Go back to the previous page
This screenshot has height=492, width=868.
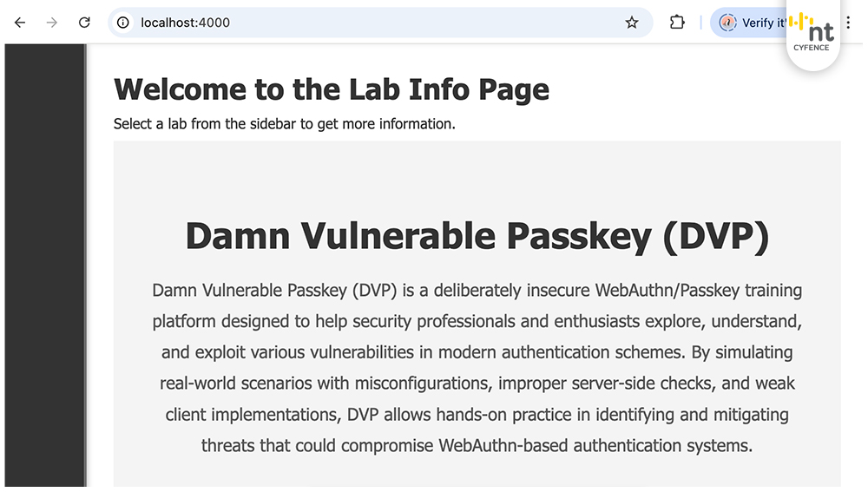(20, 23)
